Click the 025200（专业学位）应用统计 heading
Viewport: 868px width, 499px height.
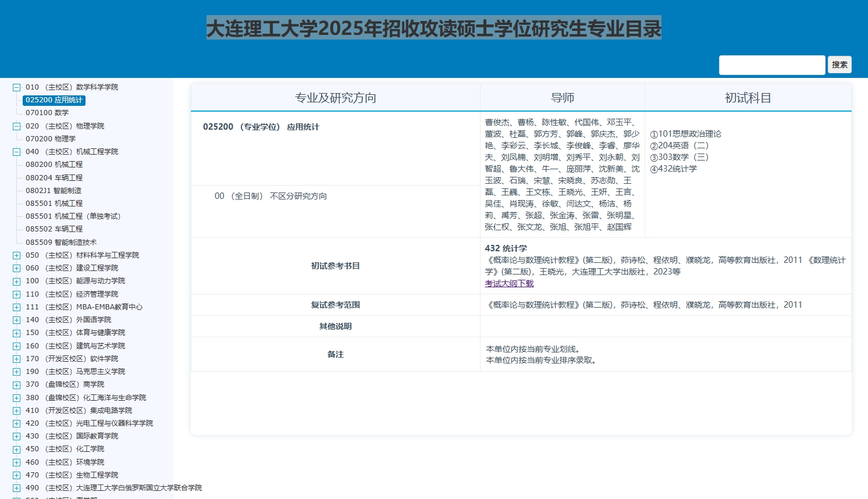pyautogui.click(x=261, y=127)
